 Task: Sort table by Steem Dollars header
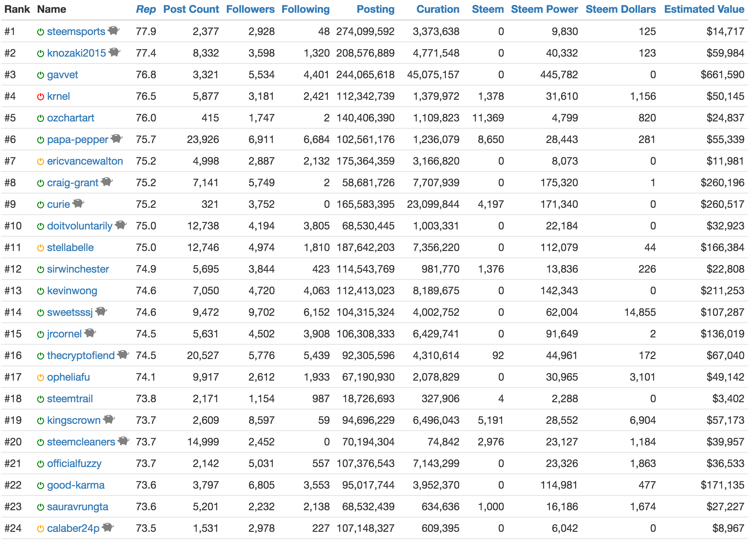pyautogui.click(x=621, y=9)
